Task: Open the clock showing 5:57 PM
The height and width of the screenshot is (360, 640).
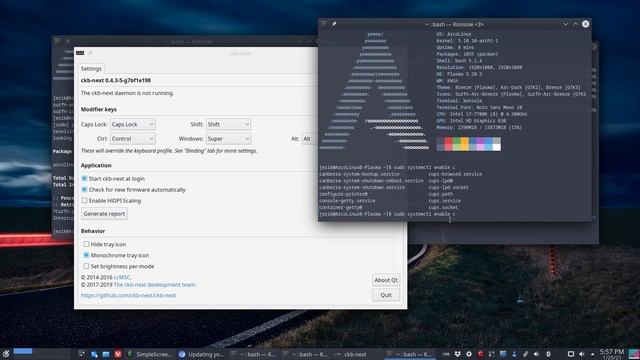Action: (x=611, y=354)
